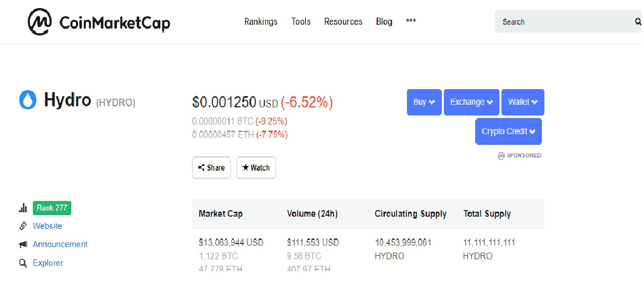The height and width of the screenshot is (281, 644).
Task: Click the megaphone icon beside Announcement
Action: point(23,245)
